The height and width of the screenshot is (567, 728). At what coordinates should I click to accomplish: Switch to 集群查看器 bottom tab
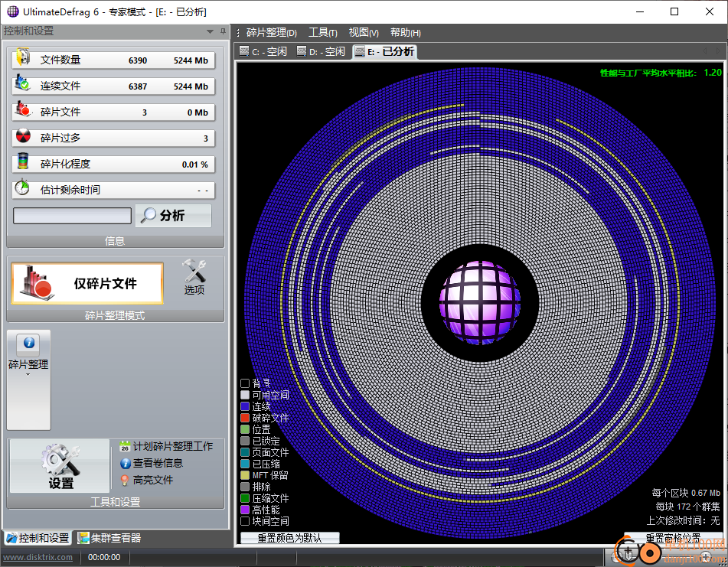coord(109,538)
